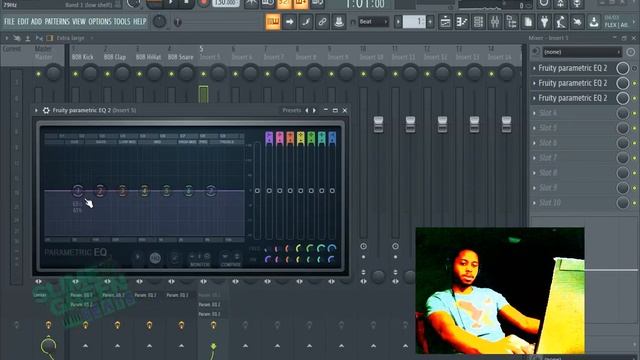Go to next preset in EQ window

coord(314,110)
